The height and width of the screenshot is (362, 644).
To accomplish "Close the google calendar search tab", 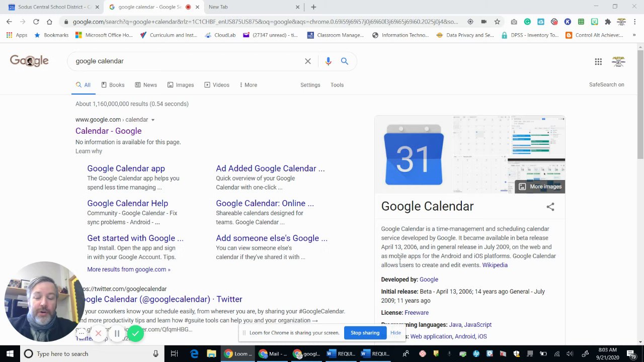I will (198, 7).
